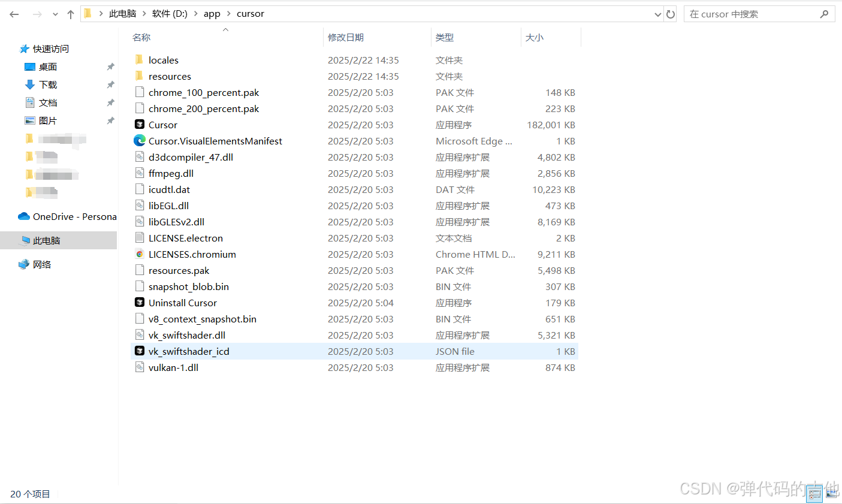Go up one folder level
This screenshot has width=842, height=504.
[71, 14]
